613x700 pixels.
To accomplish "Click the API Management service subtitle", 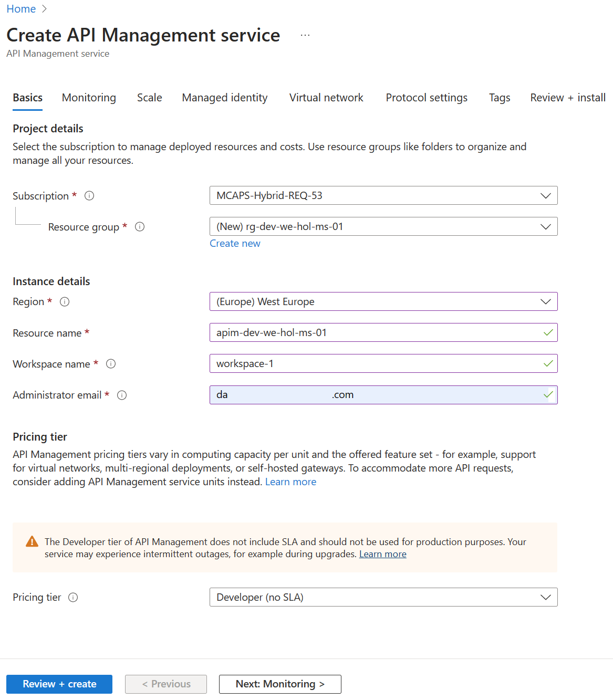I will 58,54.
